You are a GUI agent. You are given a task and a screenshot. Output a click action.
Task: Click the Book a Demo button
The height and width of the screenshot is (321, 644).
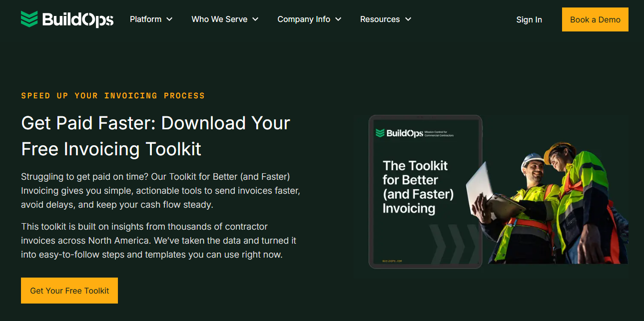[x=595, y=19]
